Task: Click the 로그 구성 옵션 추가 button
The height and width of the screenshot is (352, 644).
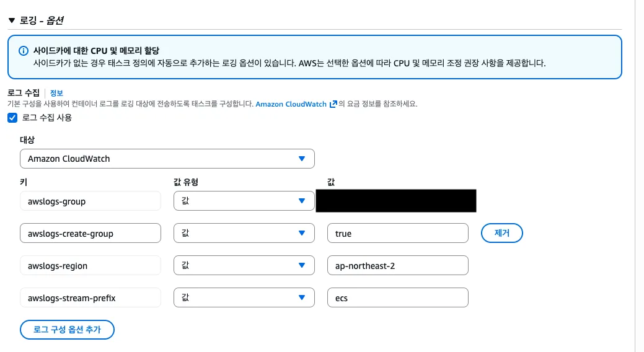Action: pos(68,330)
